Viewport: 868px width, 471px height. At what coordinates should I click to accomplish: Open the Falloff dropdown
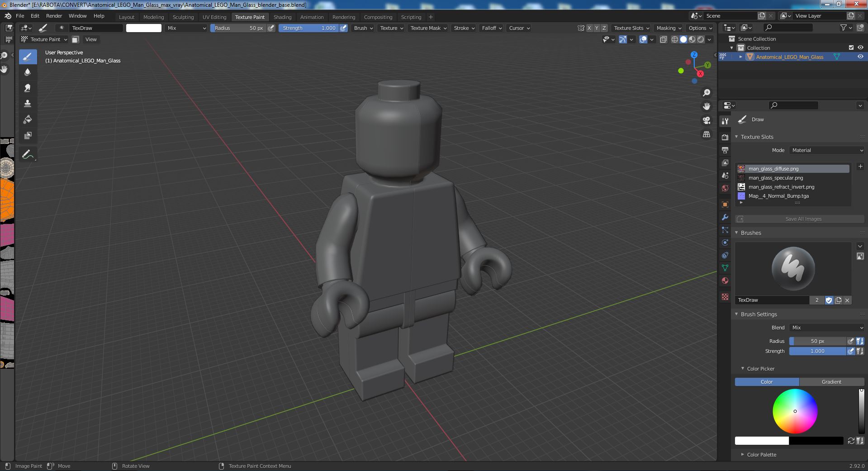pos(492,28)
